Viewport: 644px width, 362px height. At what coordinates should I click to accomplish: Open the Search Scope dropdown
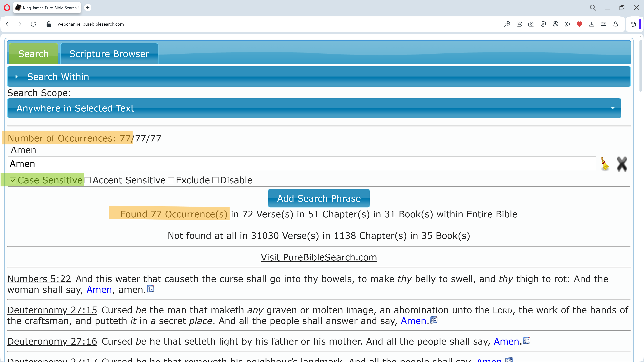point(314,108)
